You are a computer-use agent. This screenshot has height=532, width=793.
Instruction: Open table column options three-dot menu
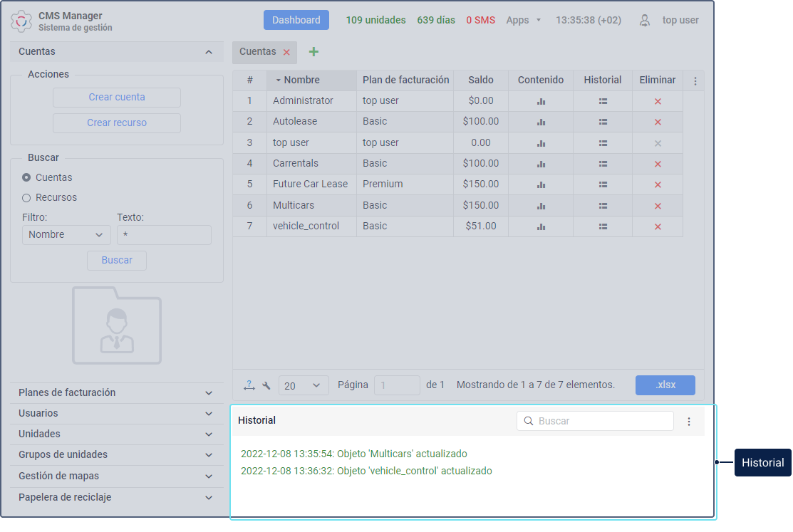(695, 81)
